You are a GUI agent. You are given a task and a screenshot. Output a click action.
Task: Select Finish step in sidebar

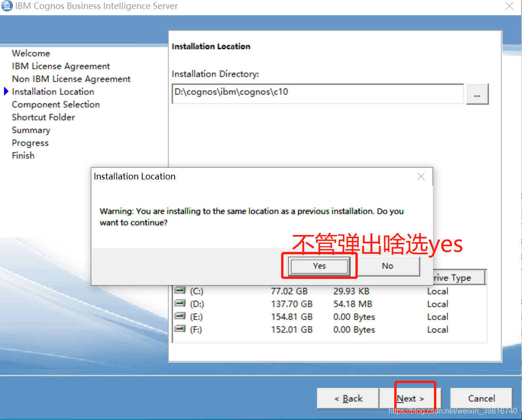coord(23,155)
